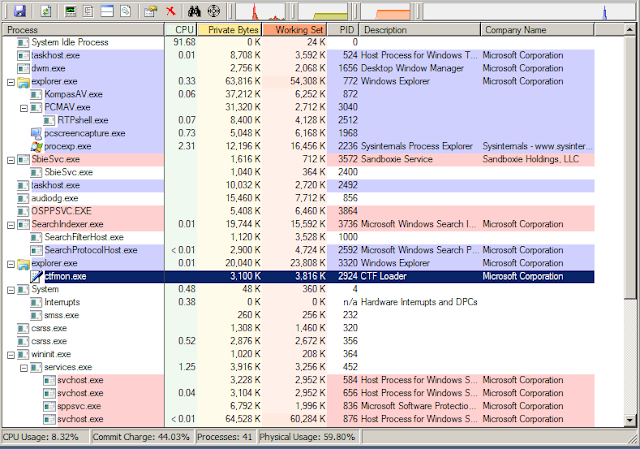Click 'CPU Usage: 8.32%' in status bar
This screenshot has width=640, height=449.
40,437
